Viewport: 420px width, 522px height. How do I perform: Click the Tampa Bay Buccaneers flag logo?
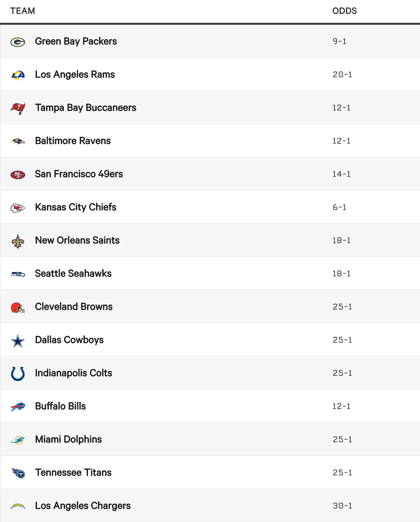18,108
